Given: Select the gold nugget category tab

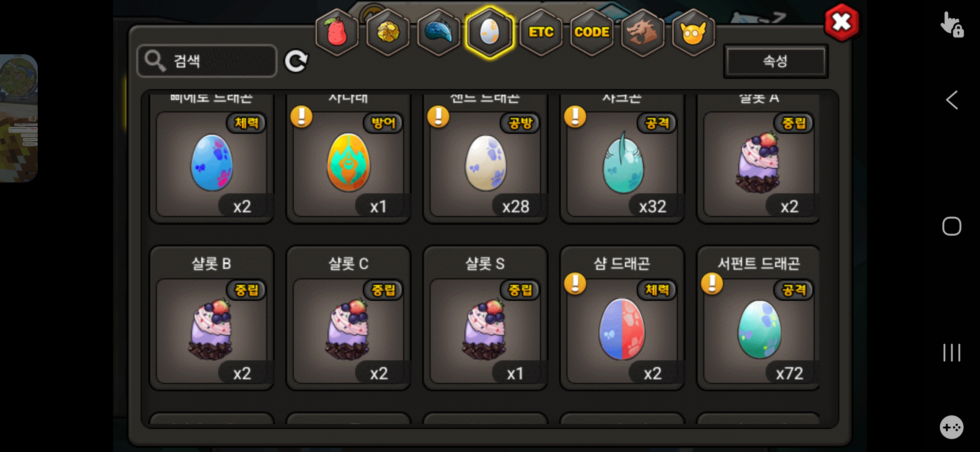Looking at the screenshot, I should tap(388, 33).
